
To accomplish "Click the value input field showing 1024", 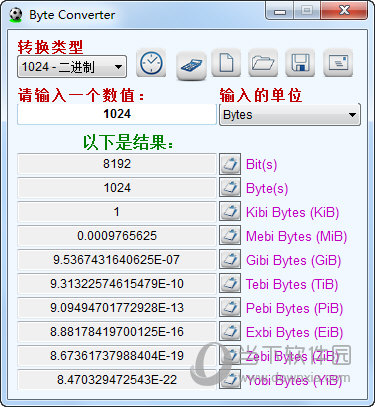I will (117, 114).
